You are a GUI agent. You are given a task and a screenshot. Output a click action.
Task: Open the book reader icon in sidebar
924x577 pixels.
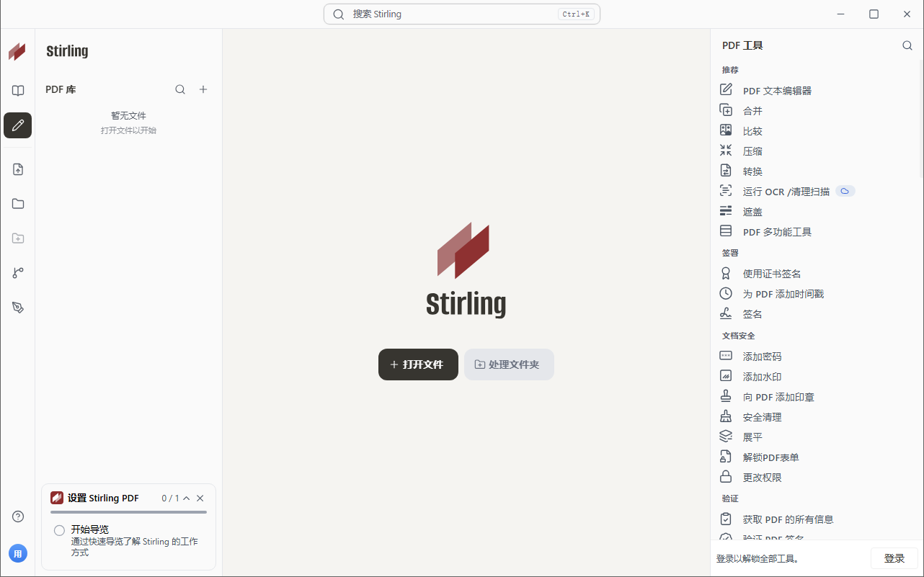click(18, 91)
